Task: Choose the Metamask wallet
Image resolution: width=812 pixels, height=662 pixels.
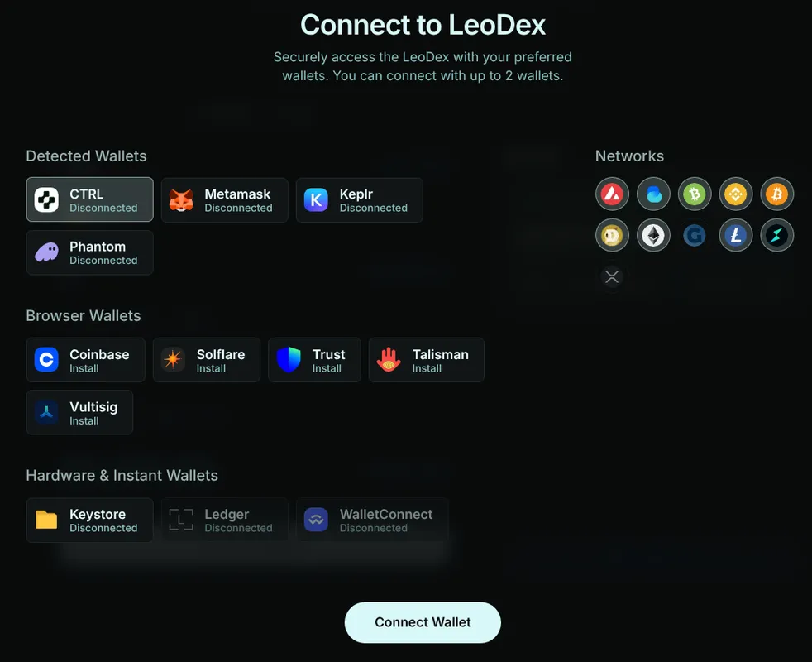Action: 225,200
